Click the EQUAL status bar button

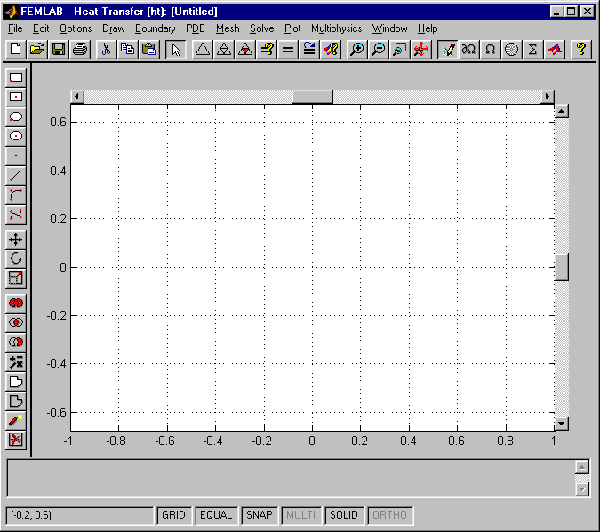216,515
